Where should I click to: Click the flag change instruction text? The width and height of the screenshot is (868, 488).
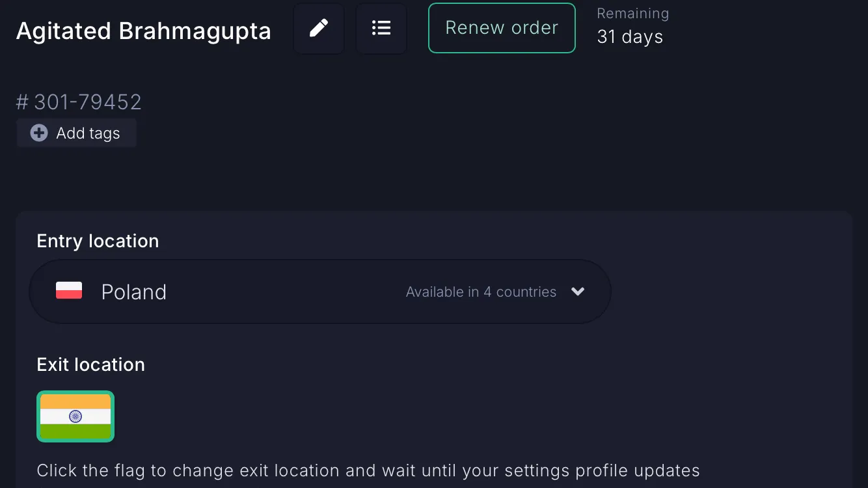pos(368,470)
